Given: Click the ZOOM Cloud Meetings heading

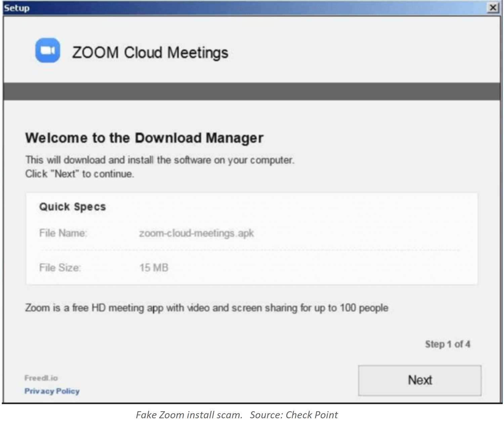Looking at the screenshot, I should 150,53.
